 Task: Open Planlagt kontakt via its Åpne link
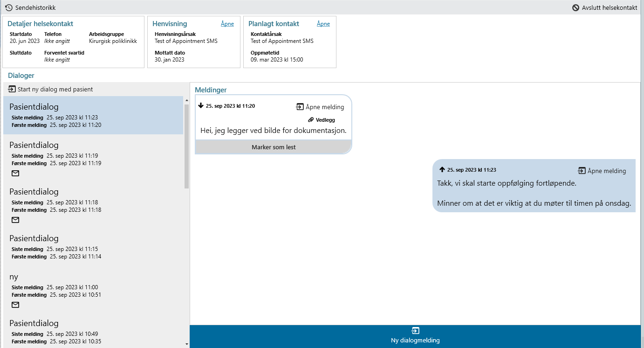pos(323,24)
